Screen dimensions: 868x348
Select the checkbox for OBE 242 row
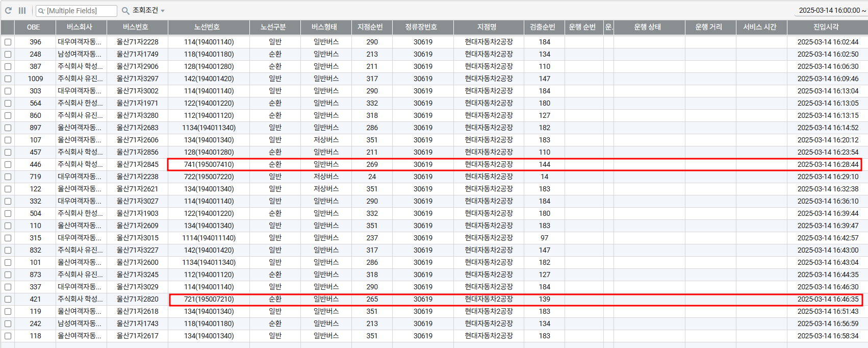pos(8,324)
